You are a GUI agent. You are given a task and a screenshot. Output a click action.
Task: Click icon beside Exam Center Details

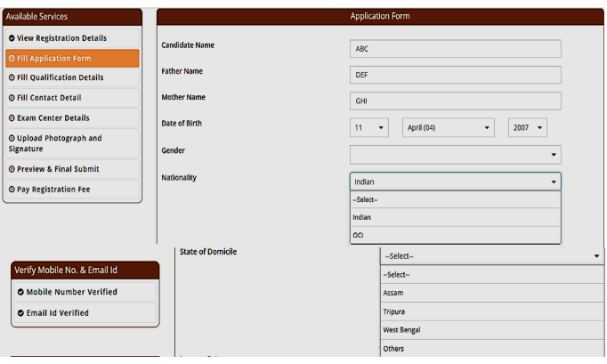(12, 118)
